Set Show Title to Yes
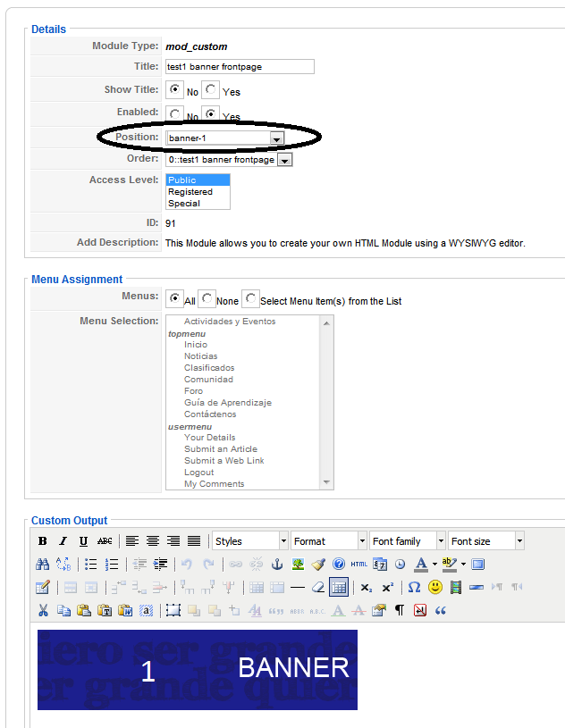Image resolution: width=565 pixels, height=728 pixels. [210, 89]
